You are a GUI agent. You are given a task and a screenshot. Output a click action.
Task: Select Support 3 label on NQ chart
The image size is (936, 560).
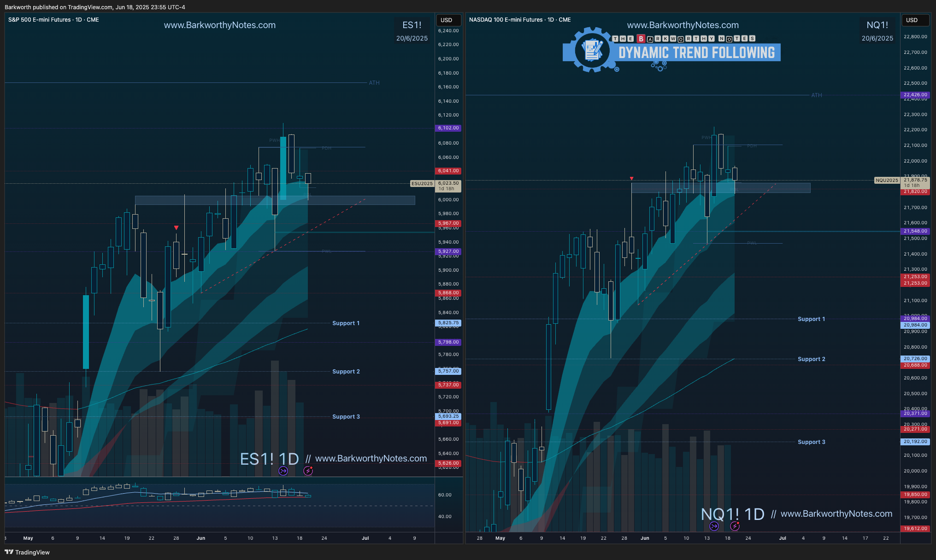[812, 442]
